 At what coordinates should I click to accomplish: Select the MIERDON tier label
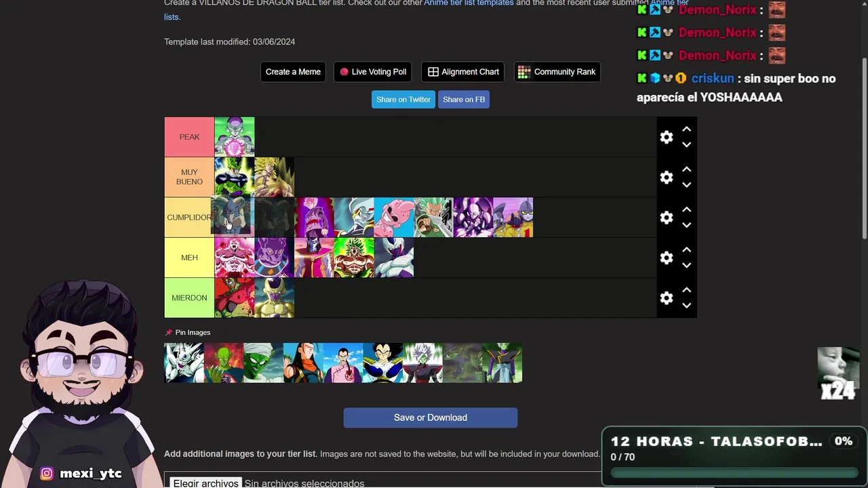click(189, 298)
